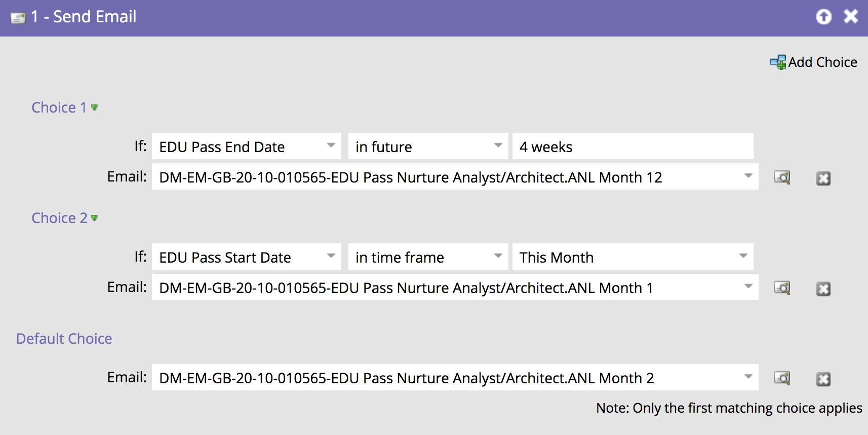Preview the default ANL Month 2 email
This screenshot has height=435, width=868.
(782, 378)
